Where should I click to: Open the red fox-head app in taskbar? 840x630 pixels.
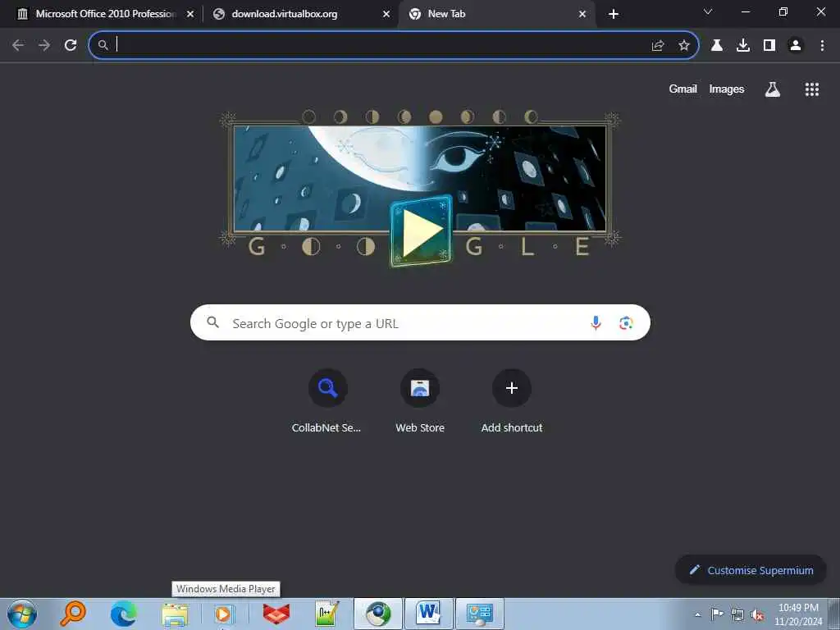click(276, 614)
